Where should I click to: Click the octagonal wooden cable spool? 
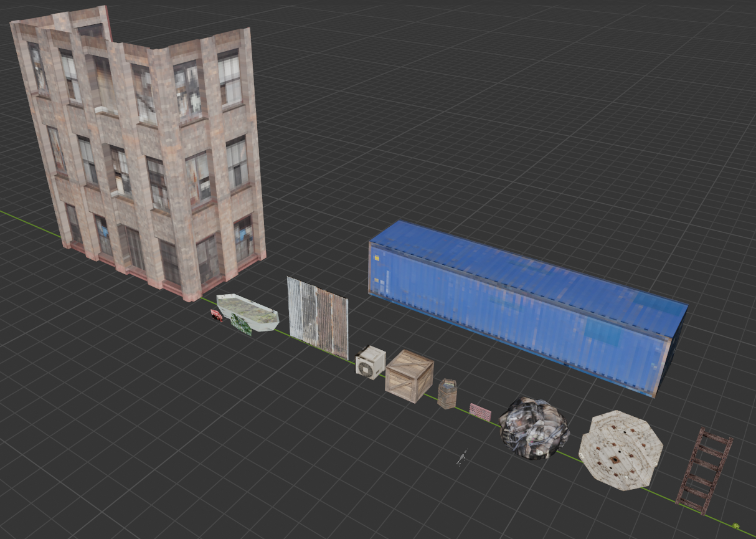click(x=620, y=450)
